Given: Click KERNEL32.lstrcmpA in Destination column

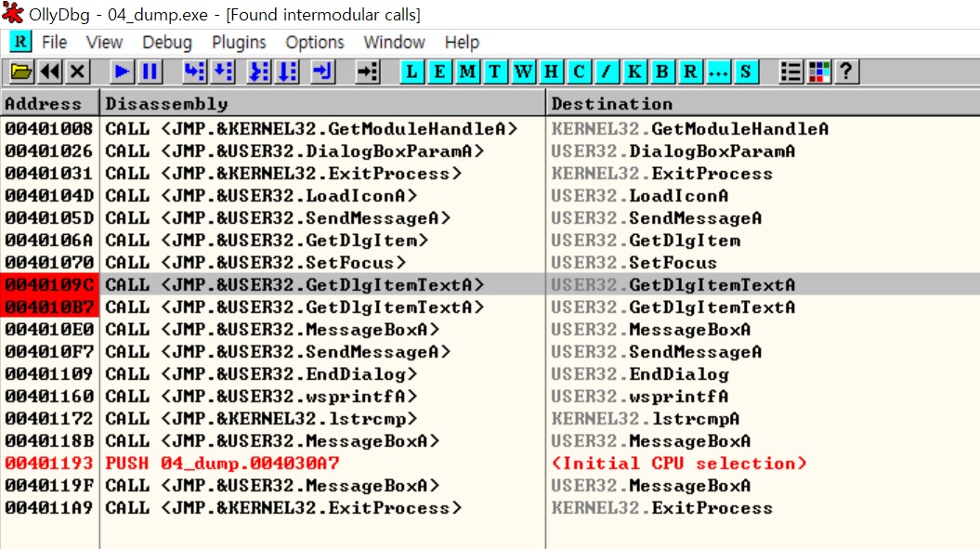Looking at the screenshot, I should point(645,419).
